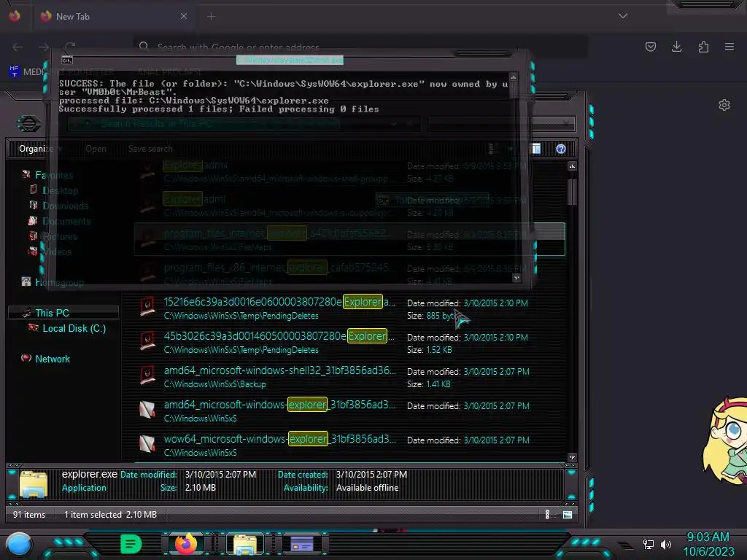Select the 45b3026c39a3d00146 Explorer search result

point(349,343)
